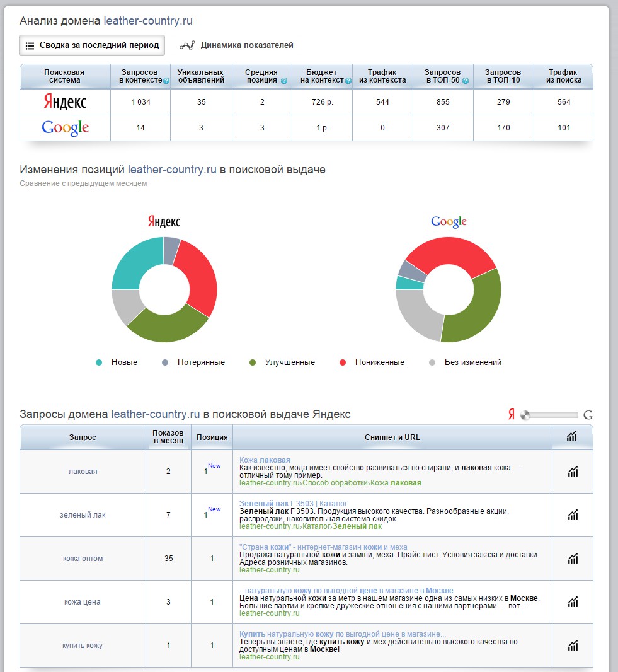The width and height of the screenshot is (618, 672).
Task: Toggle 'Потерянные' legend item
Action: (193, 362)
